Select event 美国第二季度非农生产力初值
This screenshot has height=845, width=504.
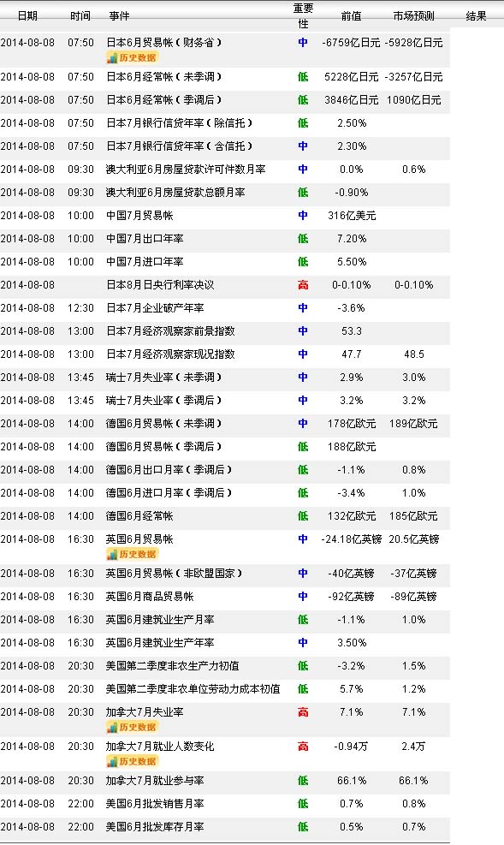[172, 667]
